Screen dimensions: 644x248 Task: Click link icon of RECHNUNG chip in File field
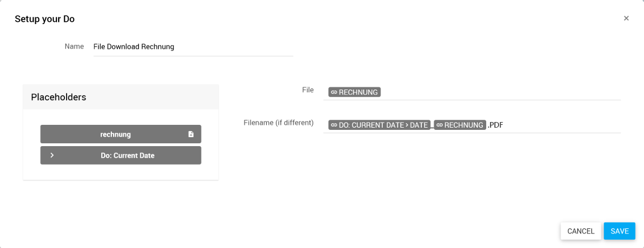tap(333, 92)
